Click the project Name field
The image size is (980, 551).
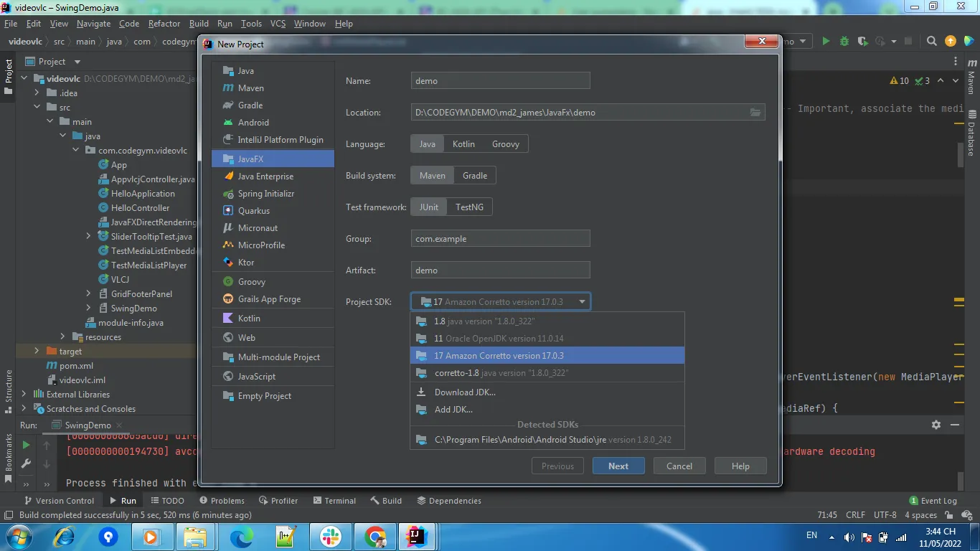point(501,81)
